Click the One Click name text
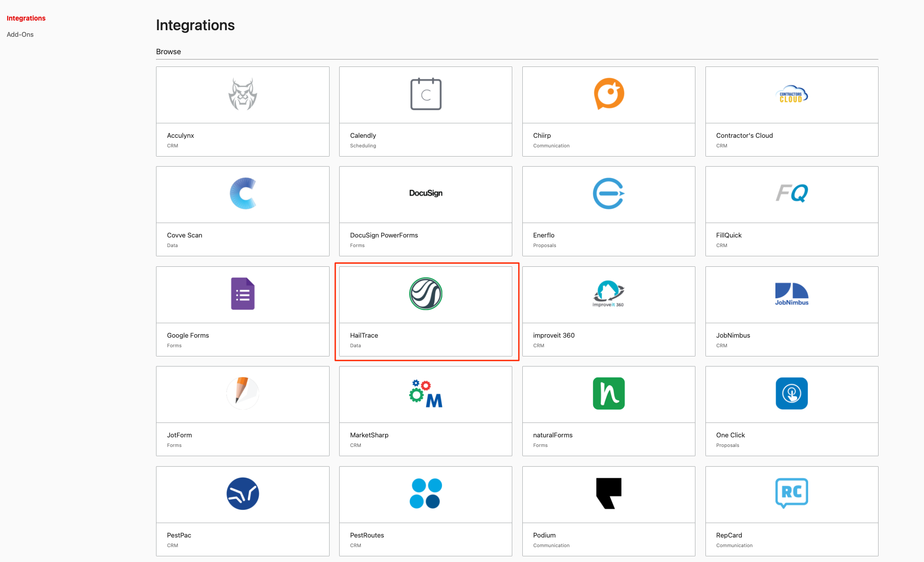The image size is (924, 562). pyautogui.click(x=730, y=435)
